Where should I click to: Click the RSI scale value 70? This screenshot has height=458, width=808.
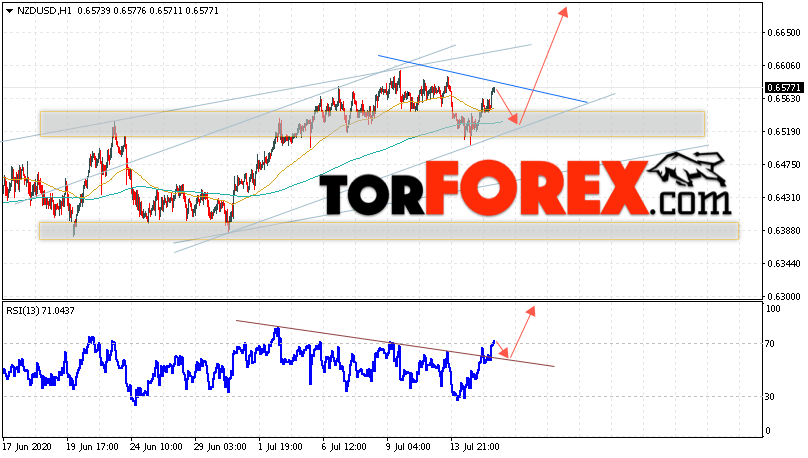[x=770, y=344]
